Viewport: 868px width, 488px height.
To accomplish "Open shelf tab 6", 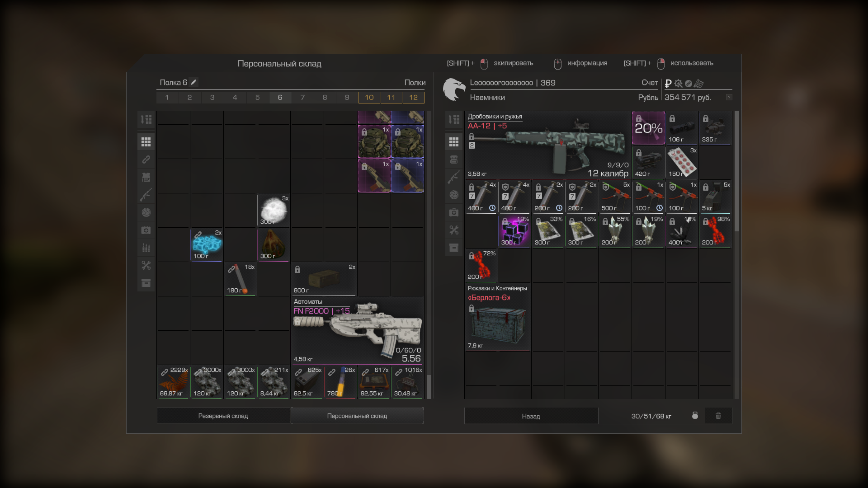I will [280, 97].
